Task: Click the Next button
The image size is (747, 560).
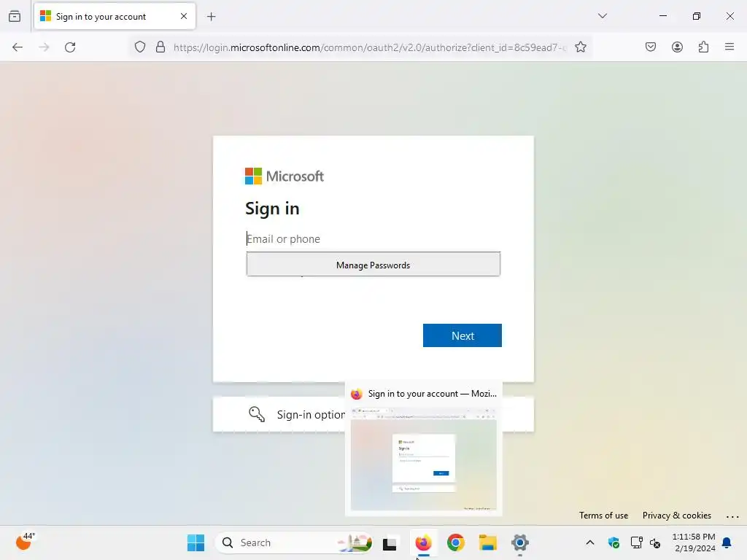Action: (462, 335)
